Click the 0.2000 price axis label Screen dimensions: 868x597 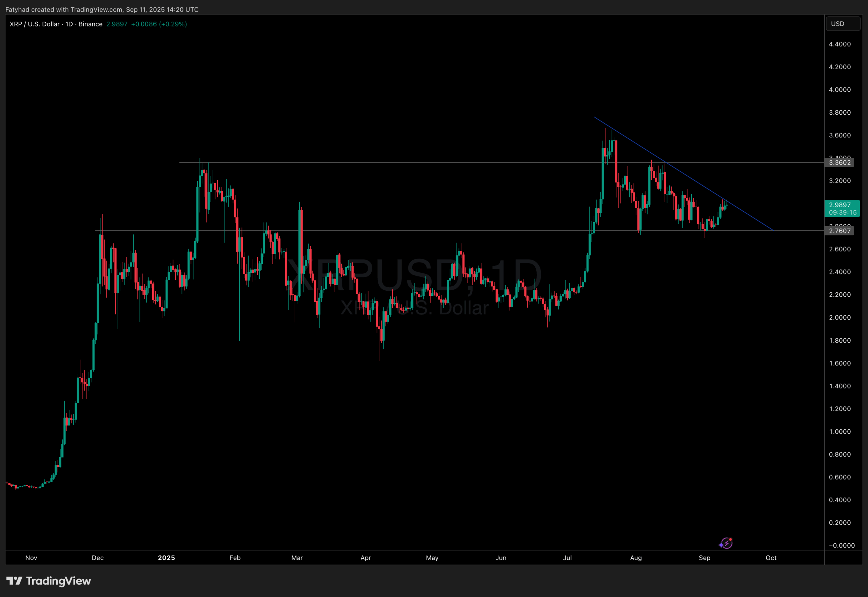click(x=840, y=523)
